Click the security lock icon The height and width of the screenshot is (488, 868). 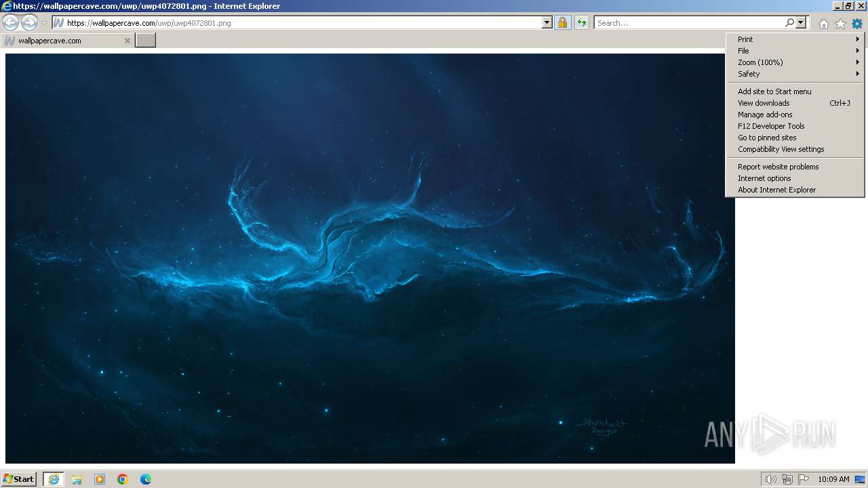click(x=562, y=22)
